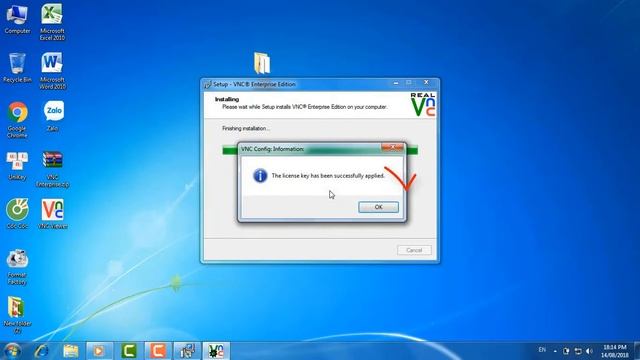Close the VNC Enterprise Edition Setup window
640x360 pixels.
click(x=426, y=82)
